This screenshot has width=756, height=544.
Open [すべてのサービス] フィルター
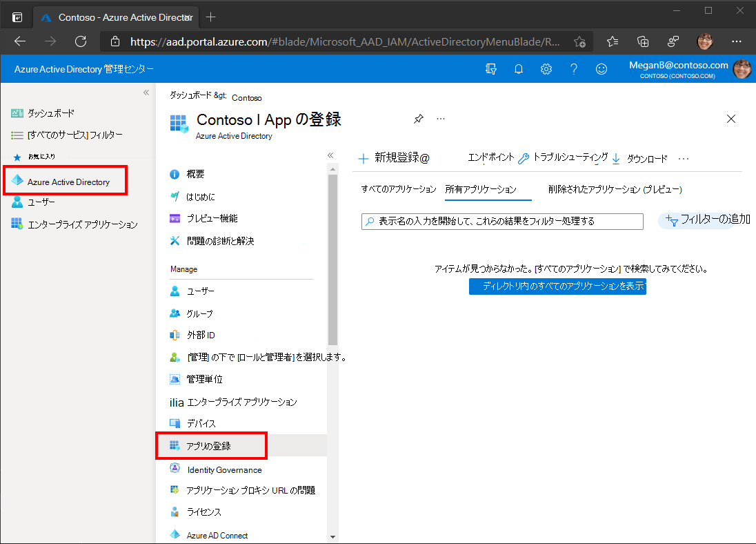(x=66, y=135)
